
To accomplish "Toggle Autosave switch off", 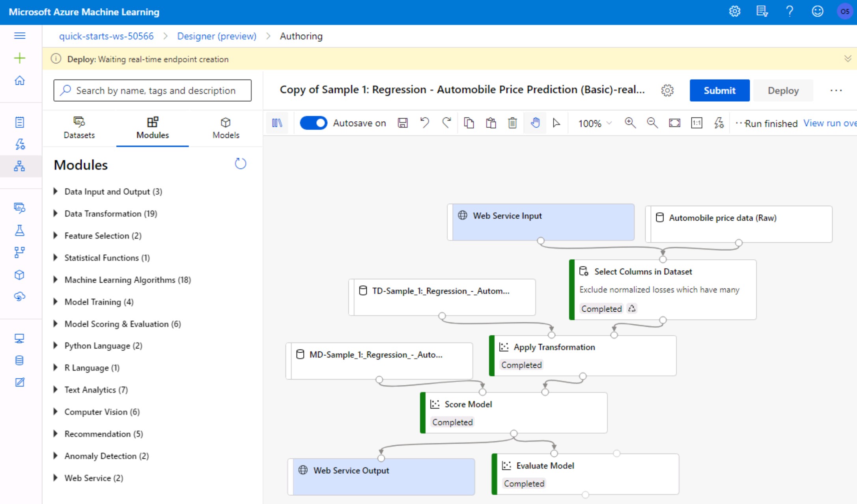I will pyautogui.click(x=314, y=123).
